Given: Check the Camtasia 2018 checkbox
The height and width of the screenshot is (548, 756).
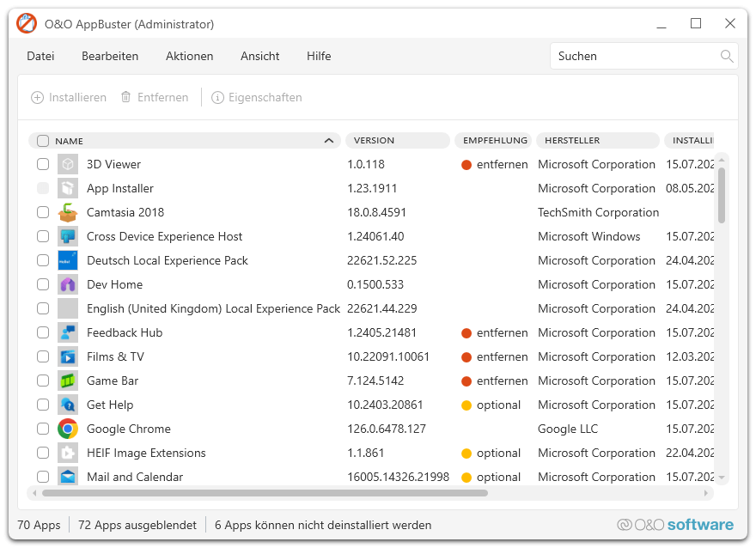Looking at the screenshot, I should pos(43,212).
